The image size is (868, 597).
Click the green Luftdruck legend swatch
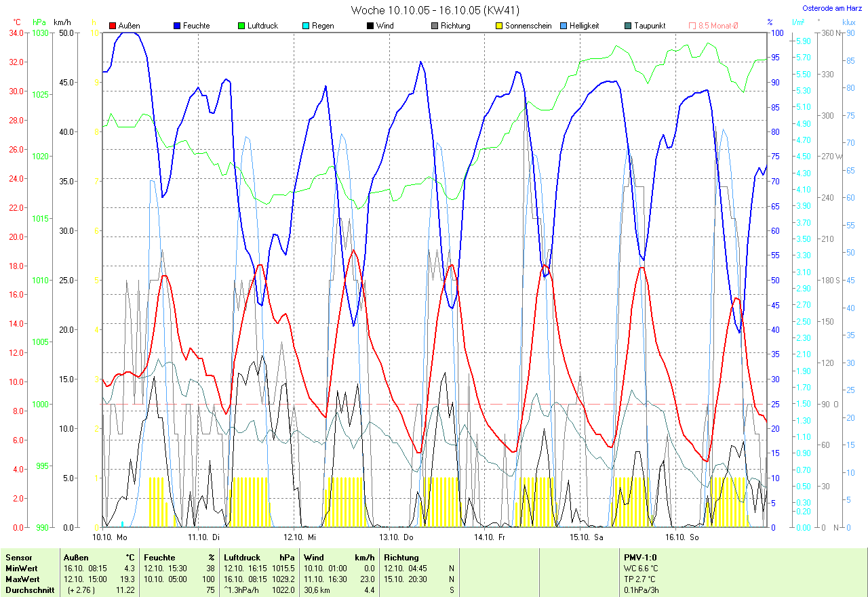click(241, 26)
